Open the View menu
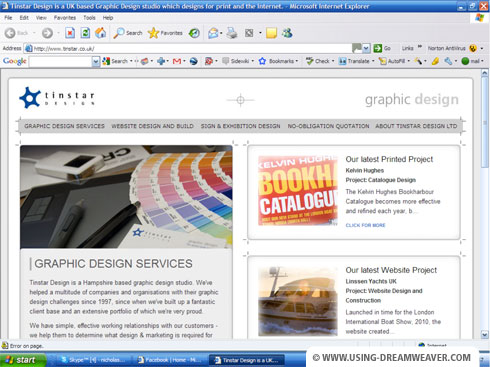The width and height of the screenshot is (490, 367). coord(41,18)
